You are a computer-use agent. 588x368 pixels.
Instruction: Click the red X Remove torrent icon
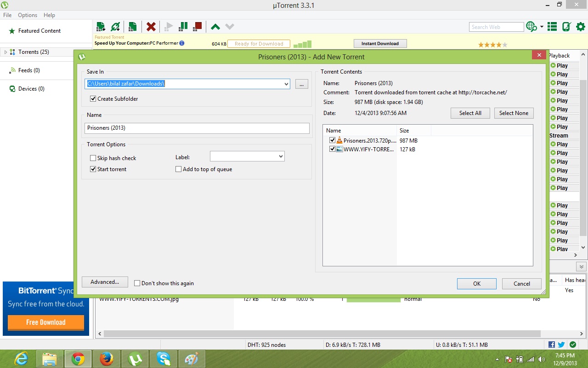pos(151,27)
